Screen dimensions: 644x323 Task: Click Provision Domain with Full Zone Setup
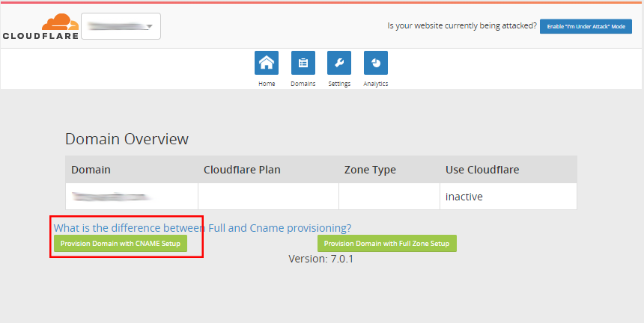(386, 244)
